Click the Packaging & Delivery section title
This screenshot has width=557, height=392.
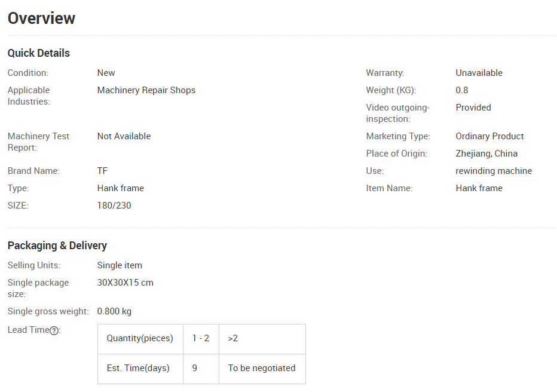click(57, 246)
